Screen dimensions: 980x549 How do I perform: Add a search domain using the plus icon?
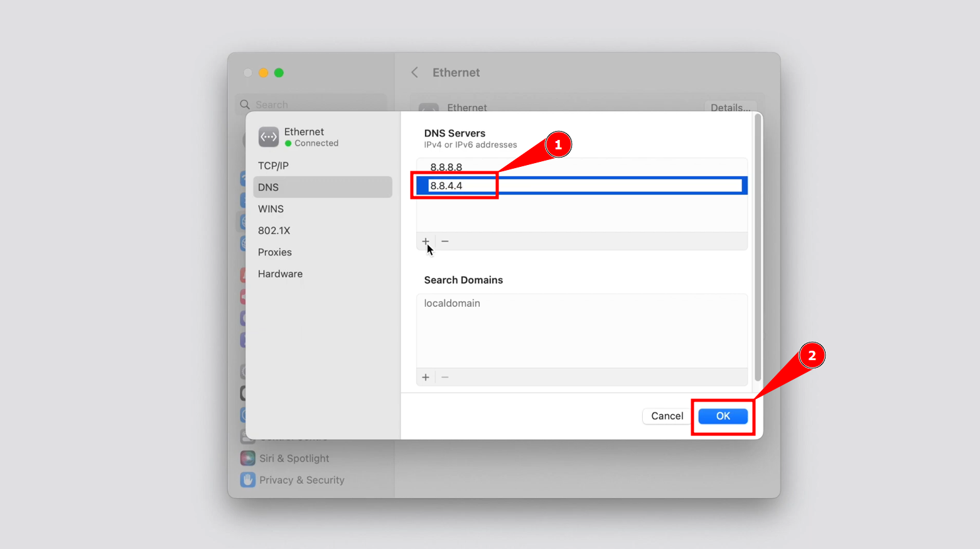(426, 377)
